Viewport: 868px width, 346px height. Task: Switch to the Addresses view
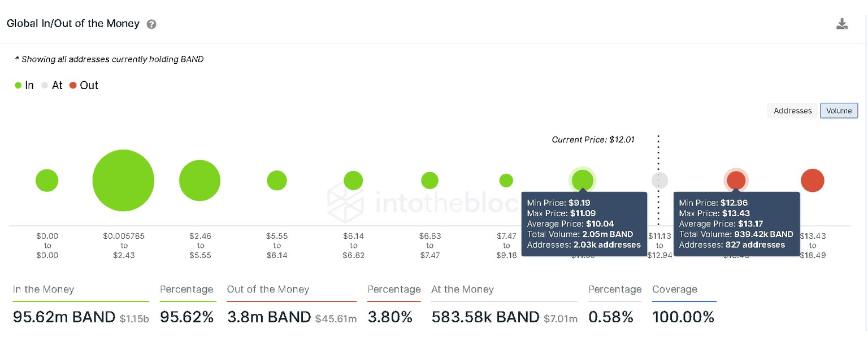(x=793, y=111)
